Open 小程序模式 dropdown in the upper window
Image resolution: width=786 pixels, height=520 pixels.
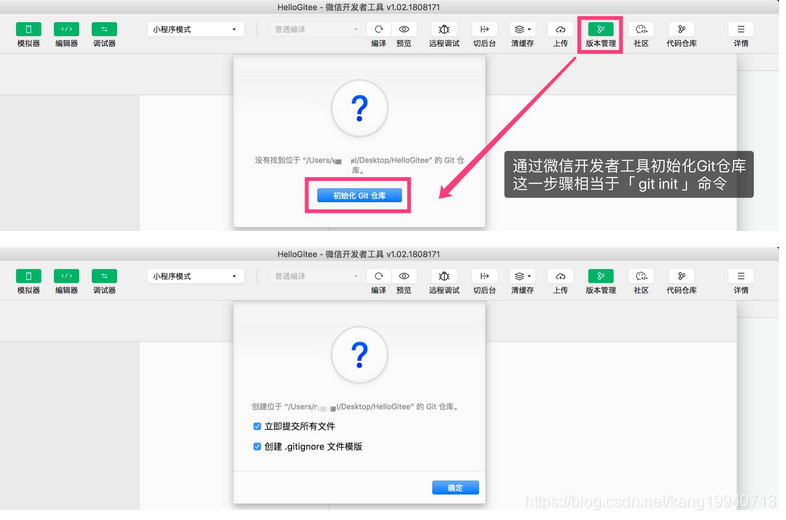(195, 29)
